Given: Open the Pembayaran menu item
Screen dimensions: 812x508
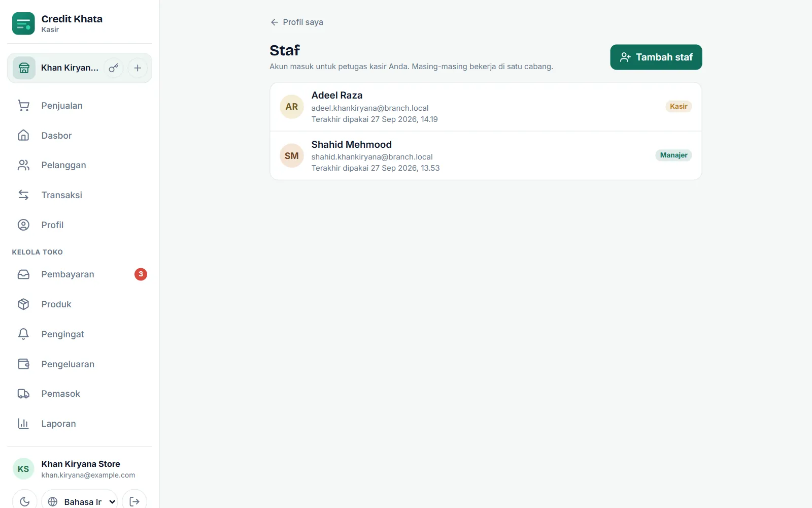Looking at the screenshot, I should point(80,274).
